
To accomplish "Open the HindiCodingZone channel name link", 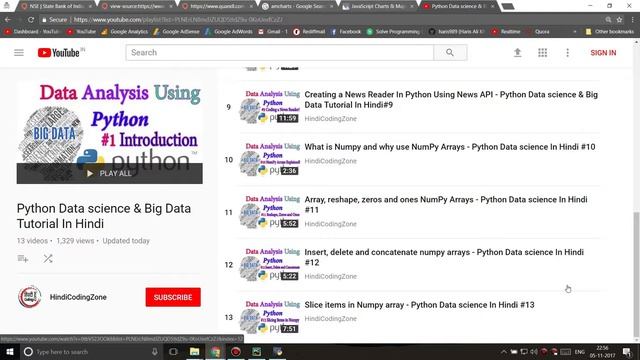I will point(78,297).
